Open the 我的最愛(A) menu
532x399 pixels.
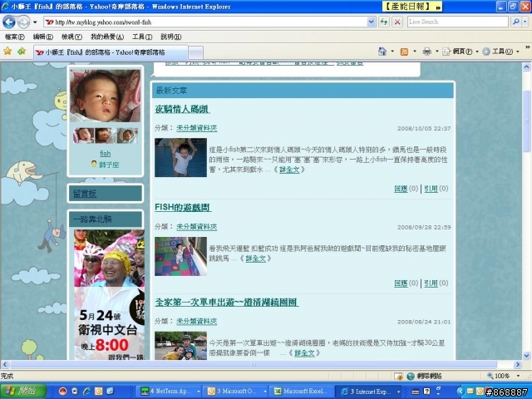tap(107, 37)
